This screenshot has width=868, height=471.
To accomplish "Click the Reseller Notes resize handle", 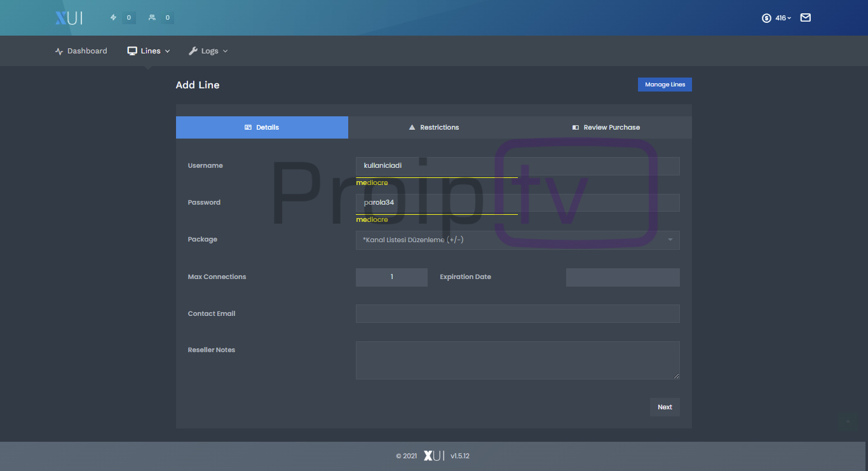I will click(x=676, y=376).
